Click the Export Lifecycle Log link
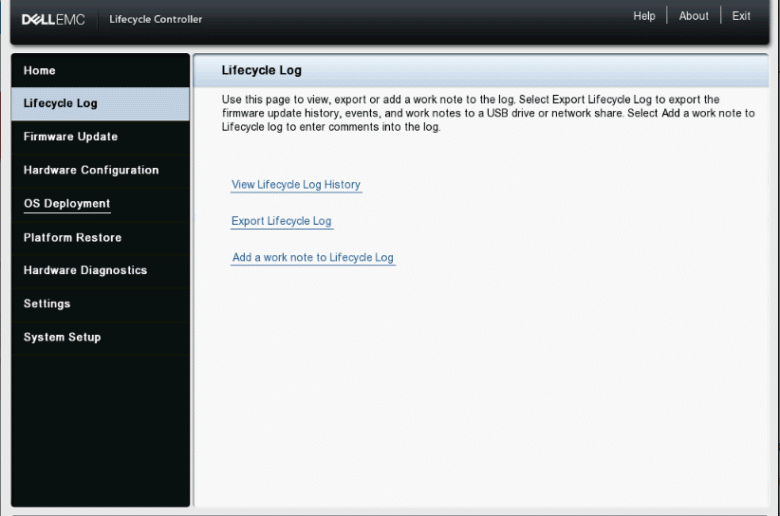This screenshot has width=780, height=516. point(282,221)
